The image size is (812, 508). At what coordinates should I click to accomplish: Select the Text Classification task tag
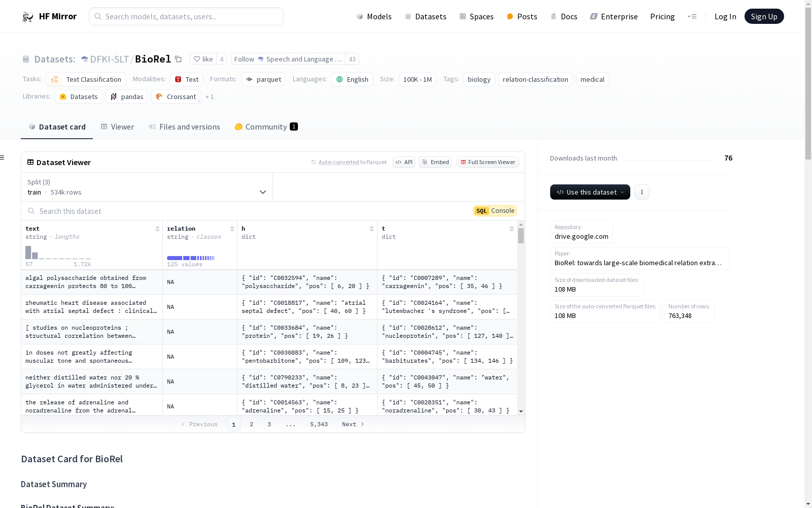click(86, 79)
